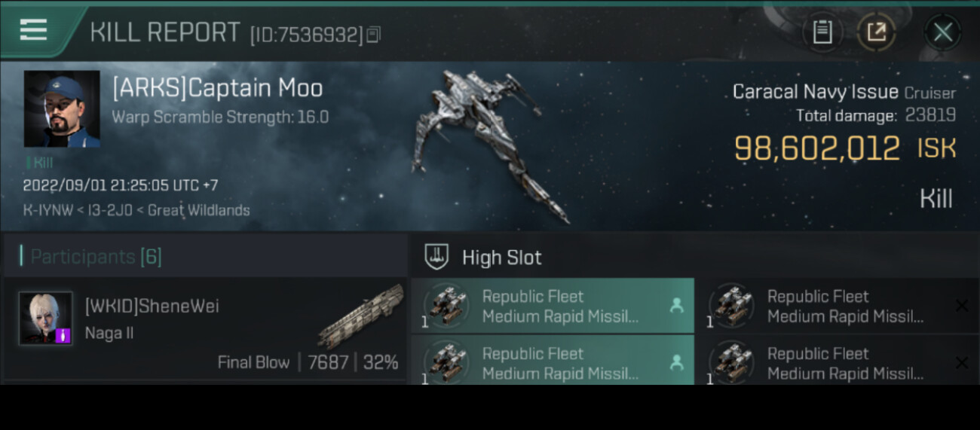Open the Great Wildlands region link
The height and width of the screenshot is (430, 980).
198,210
